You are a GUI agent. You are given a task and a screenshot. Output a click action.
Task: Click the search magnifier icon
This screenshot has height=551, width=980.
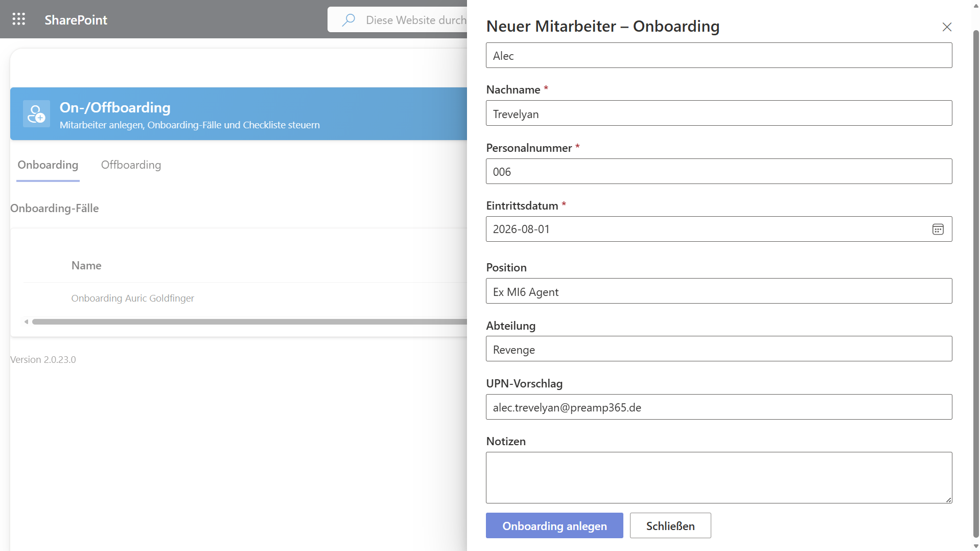pos(348,20)
